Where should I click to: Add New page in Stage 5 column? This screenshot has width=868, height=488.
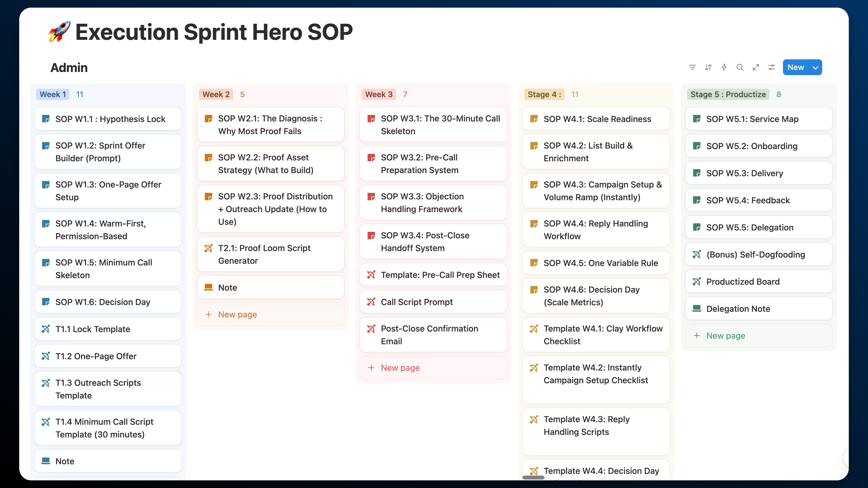(725, 335)
